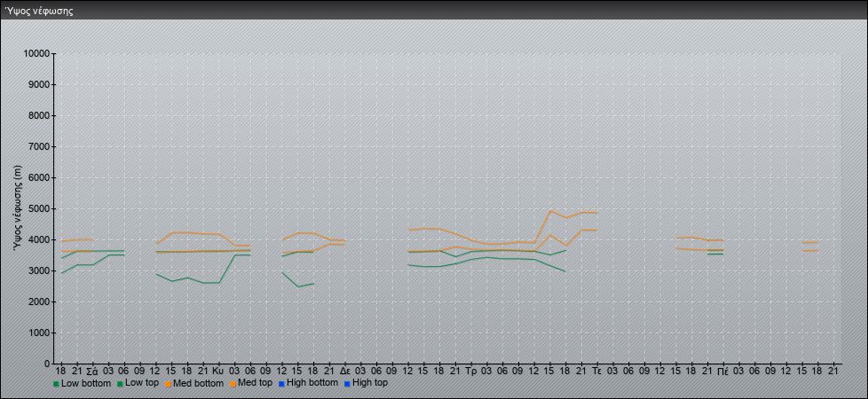This screenshot has width=868, height=399.
Task: Toggle the Med top legend label
Action: click(256, 382)
